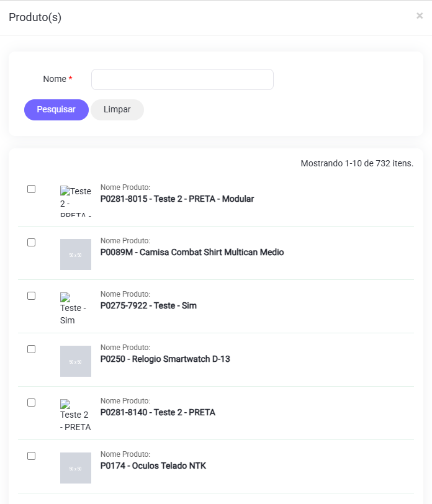The height and width of the screenshot is (504, 432).
Task: Click the broken image of P0281-8015 Modular
Action: coord(75,200)
